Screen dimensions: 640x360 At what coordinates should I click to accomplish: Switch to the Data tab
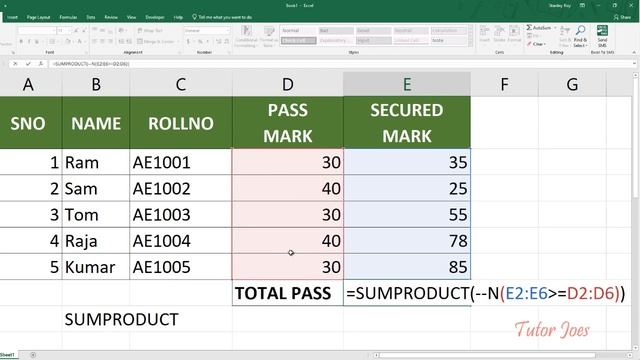91,17
